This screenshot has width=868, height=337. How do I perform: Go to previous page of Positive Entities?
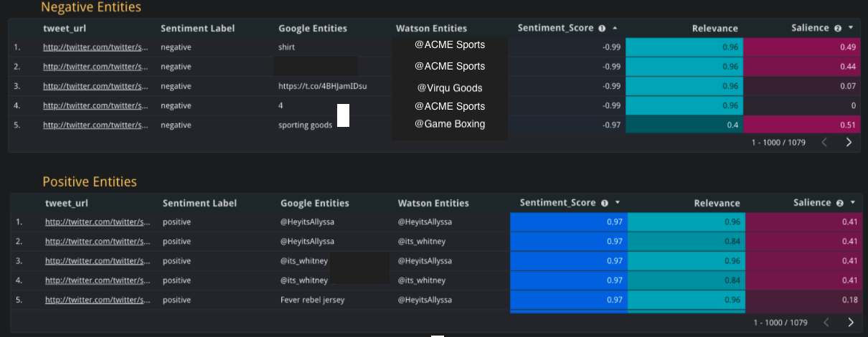[x=826, y=323]
